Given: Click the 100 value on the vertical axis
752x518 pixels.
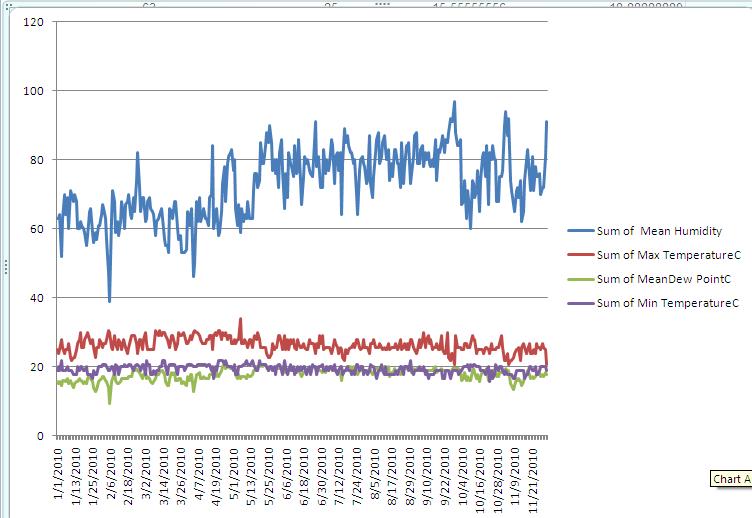Looking at the screenshot, I should tap(33, 91).
